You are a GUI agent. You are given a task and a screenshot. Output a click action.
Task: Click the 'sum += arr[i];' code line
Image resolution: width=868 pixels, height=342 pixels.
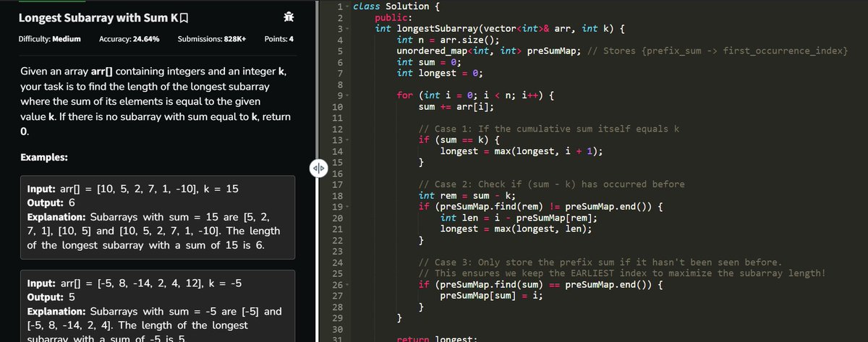(x=457, y=107)
